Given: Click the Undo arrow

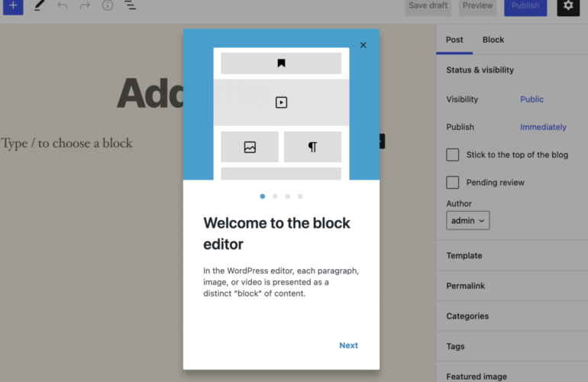Looking at the screenshot, I should (x=63, y=5).
